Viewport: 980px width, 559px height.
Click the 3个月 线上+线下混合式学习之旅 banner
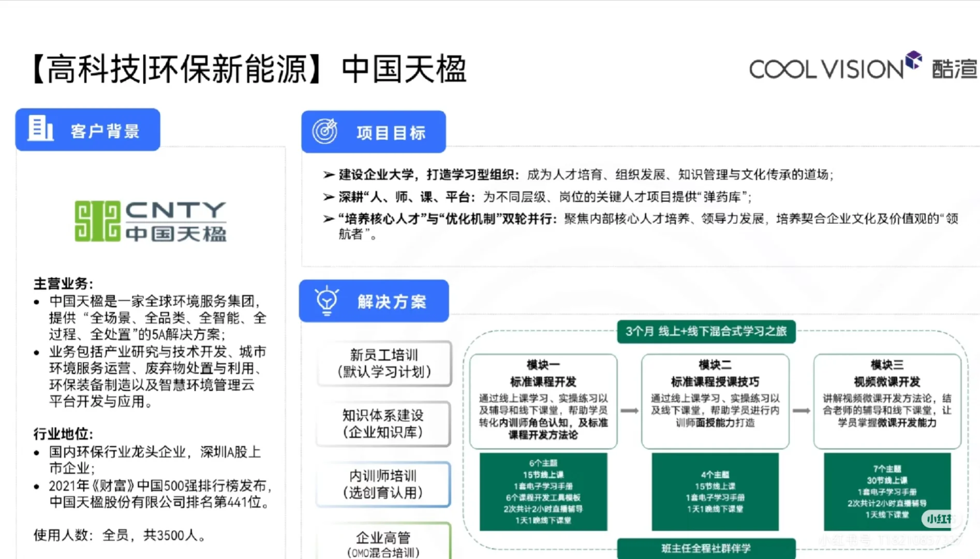point(706,332)
